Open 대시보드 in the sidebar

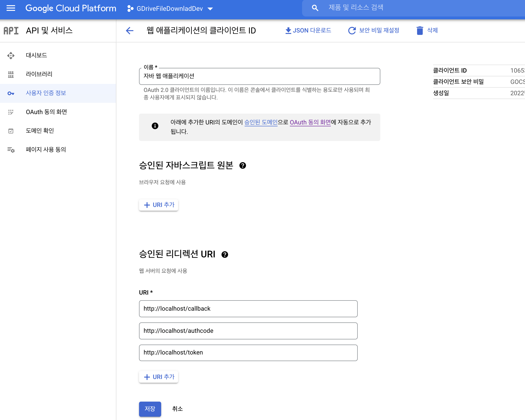point(37,55)
